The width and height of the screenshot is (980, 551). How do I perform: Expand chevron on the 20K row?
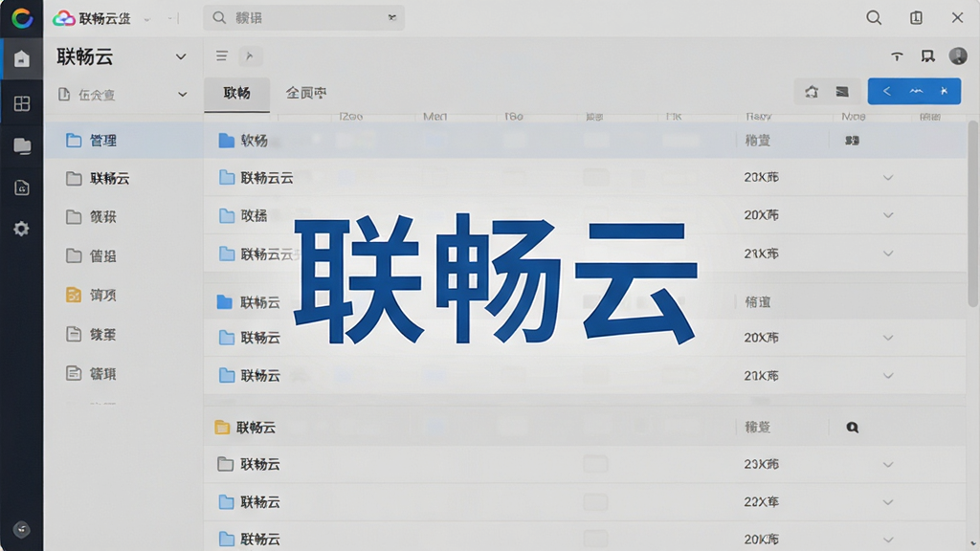tap(888, 540)
